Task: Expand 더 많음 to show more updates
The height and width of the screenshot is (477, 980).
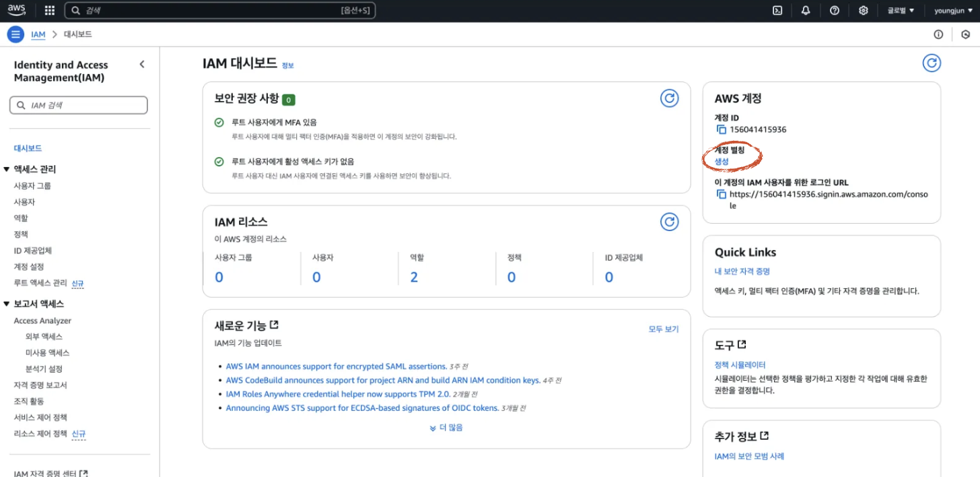Action: click(x=446, y=427)
